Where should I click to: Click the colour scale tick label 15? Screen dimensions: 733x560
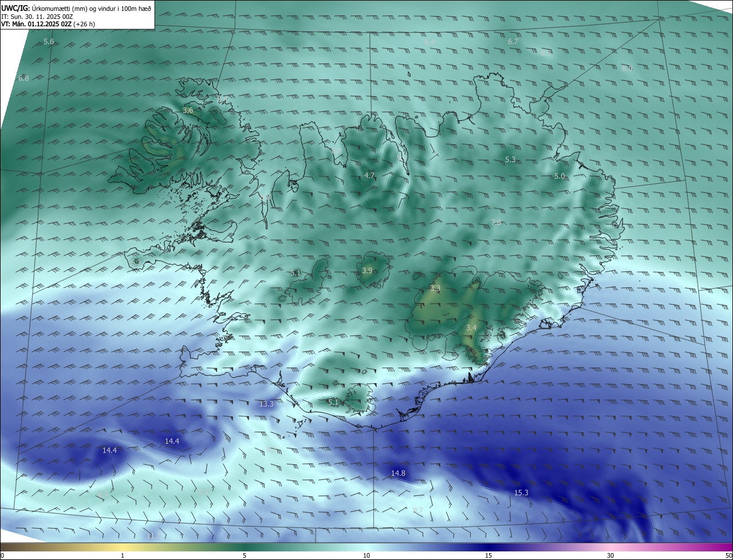[x=488, y=555]
